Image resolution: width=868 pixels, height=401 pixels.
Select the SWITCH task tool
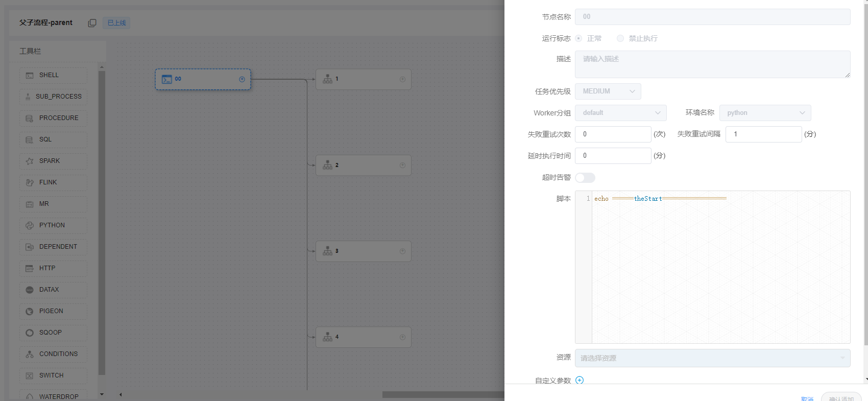point(53,375)
